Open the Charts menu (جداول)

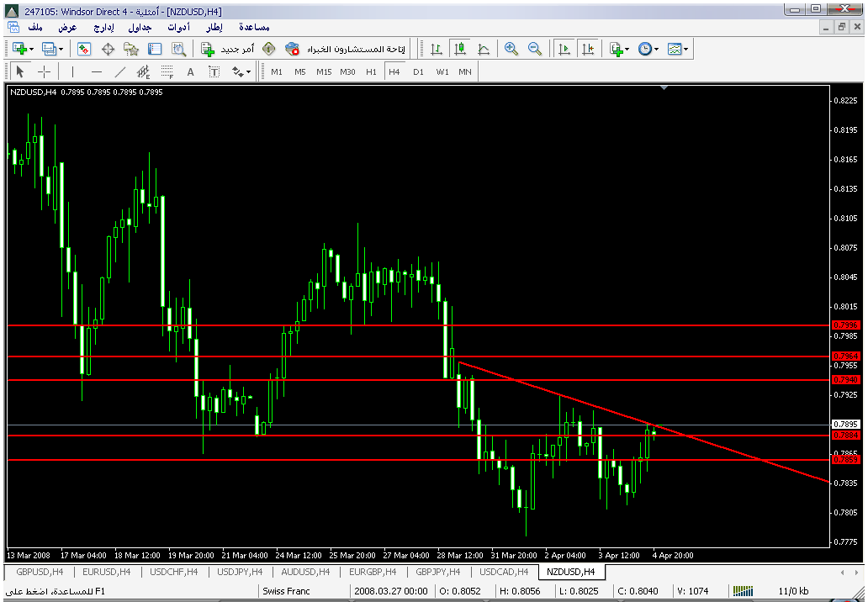[140, 27]
